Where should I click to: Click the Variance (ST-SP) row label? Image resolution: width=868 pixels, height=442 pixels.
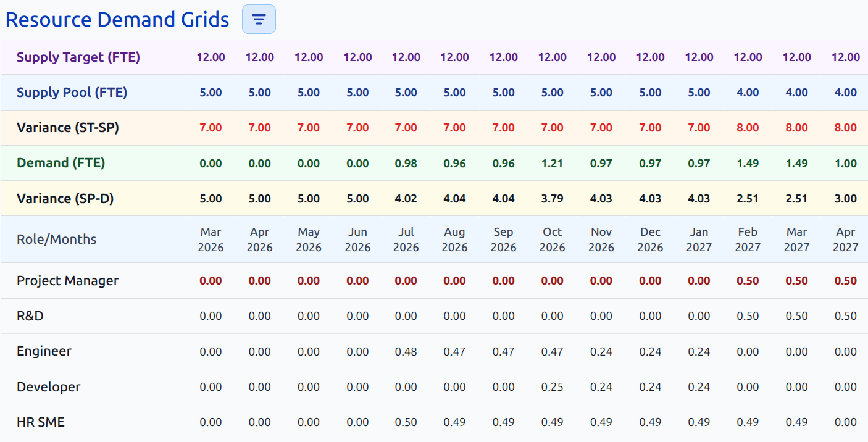(68, 128)
